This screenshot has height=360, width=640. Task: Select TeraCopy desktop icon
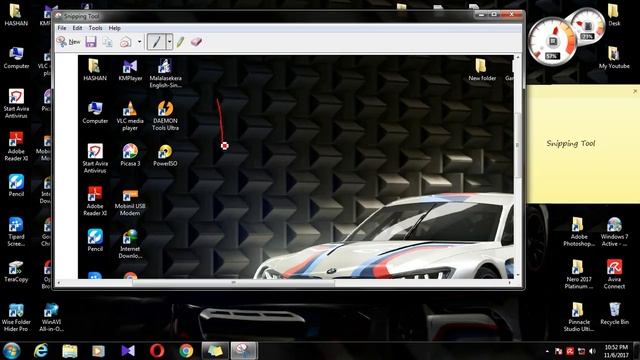click(16, 271)
